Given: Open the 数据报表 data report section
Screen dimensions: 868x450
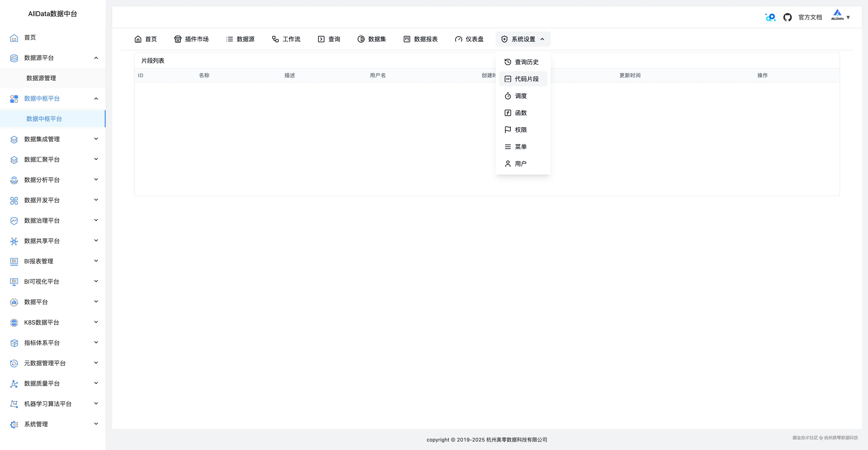Looking at the screenshot, I should click(x=420, y=39).
